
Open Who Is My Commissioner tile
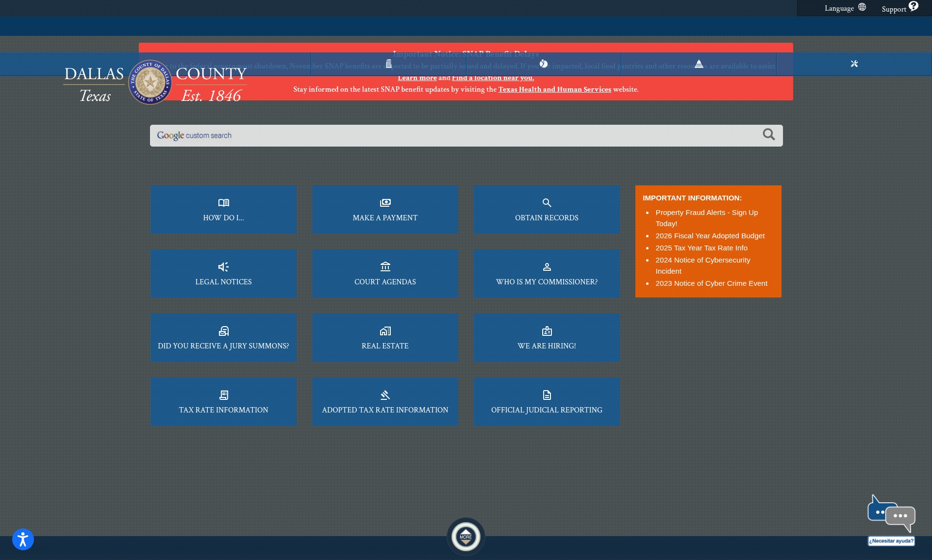coord(547,274)
